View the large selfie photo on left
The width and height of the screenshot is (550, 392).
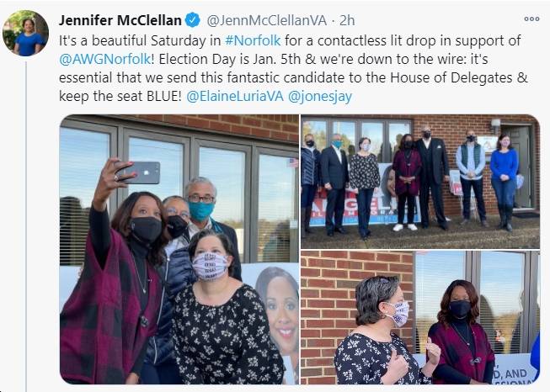[179, 249]
